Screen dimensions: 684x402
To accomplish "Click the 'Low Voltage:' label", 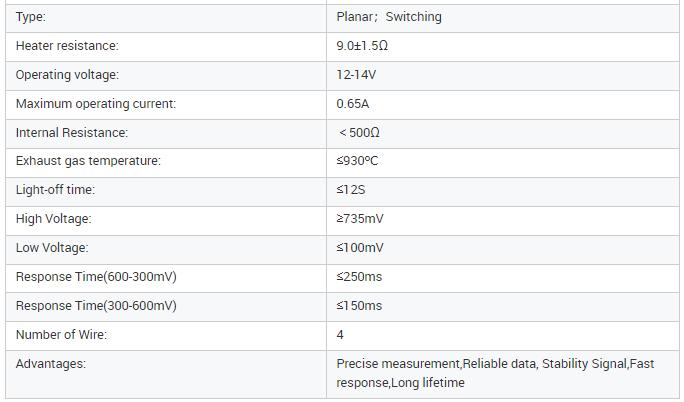I will click(52, 248).
